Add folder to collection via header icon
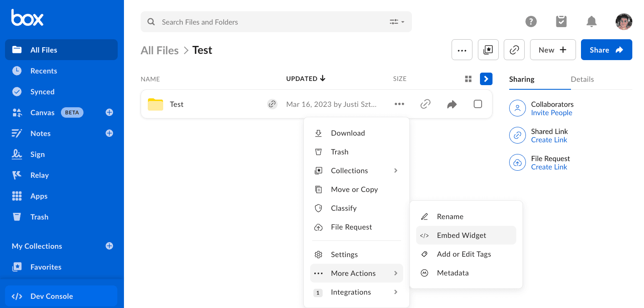Screen dimensions: 644x308 click(488, 50)
